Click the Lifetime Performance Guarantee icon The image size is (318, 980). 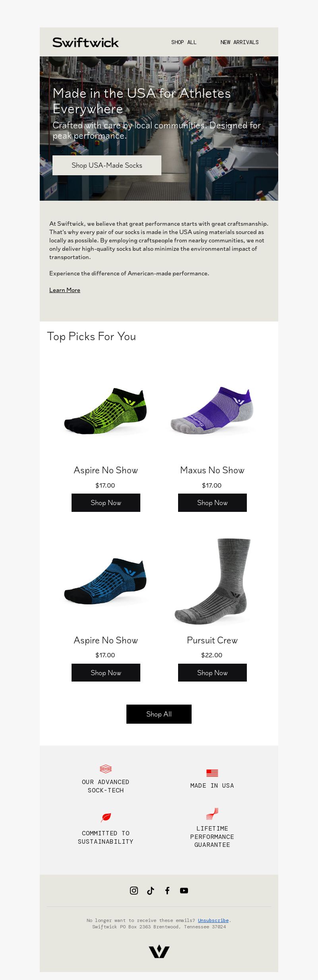point(212,813)
